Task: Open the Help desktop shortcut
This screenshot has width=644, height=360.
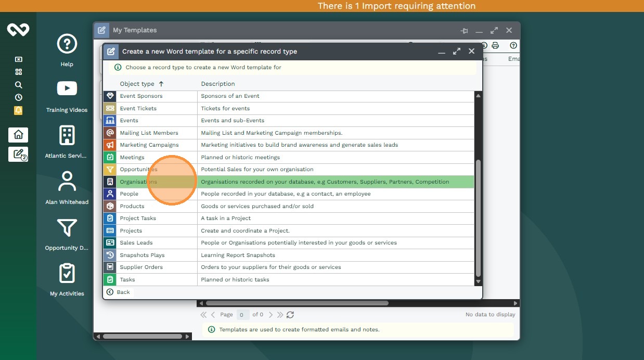Action: [67, 50]
